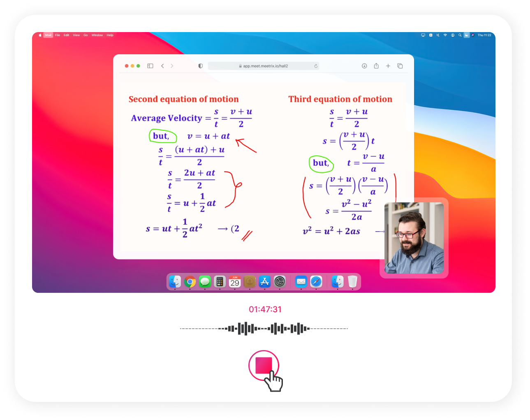Navigate forward using the forward arrow
This screenshot has width=530, height=420.
(172, 66)
